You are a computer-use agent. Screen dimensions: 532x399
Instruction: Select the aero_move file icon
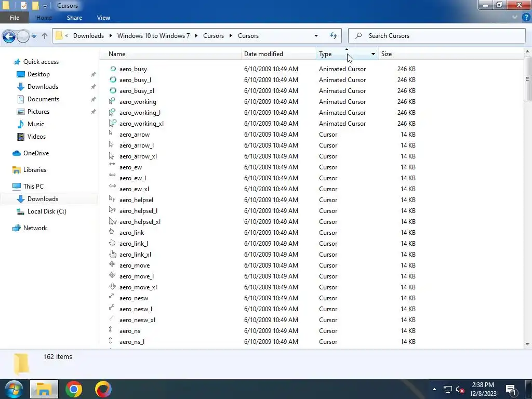click(112, 264)
